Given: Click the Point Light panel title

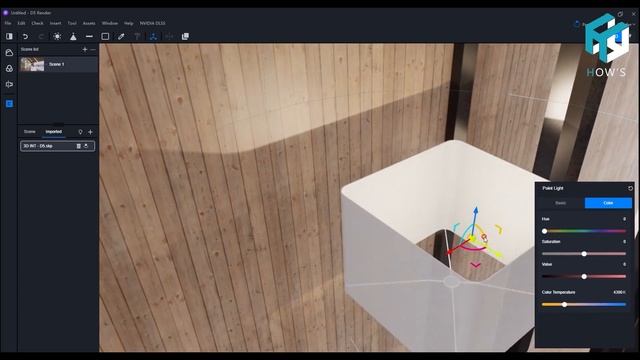Looking at the screenshot, I should tap(553, 188).
